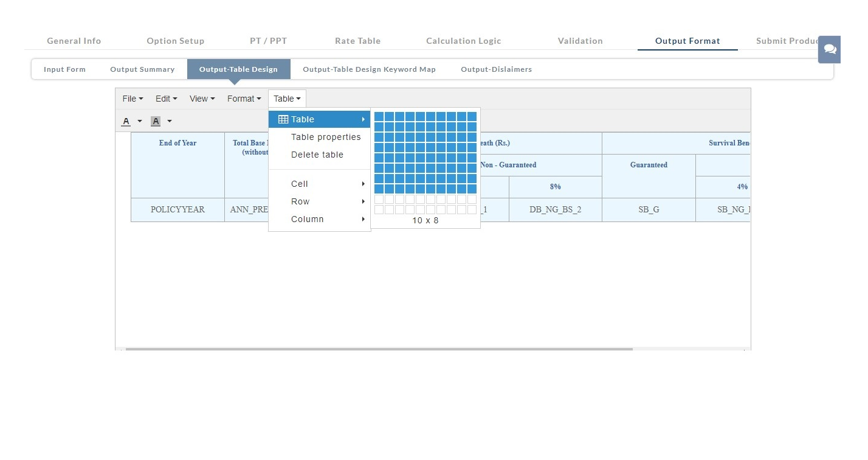Switch to the Input Form tab
Viewport: 868px width, 460px height.
coord(64,69)
